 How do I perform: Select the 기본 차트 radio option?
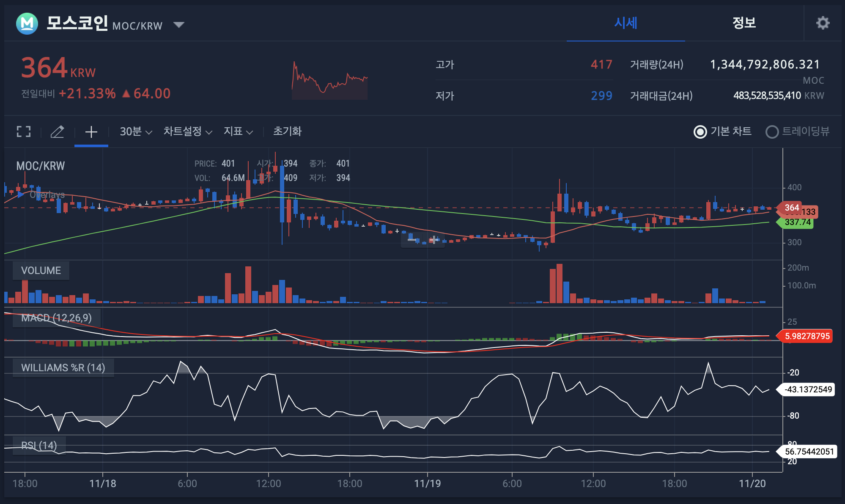[700, 132]
